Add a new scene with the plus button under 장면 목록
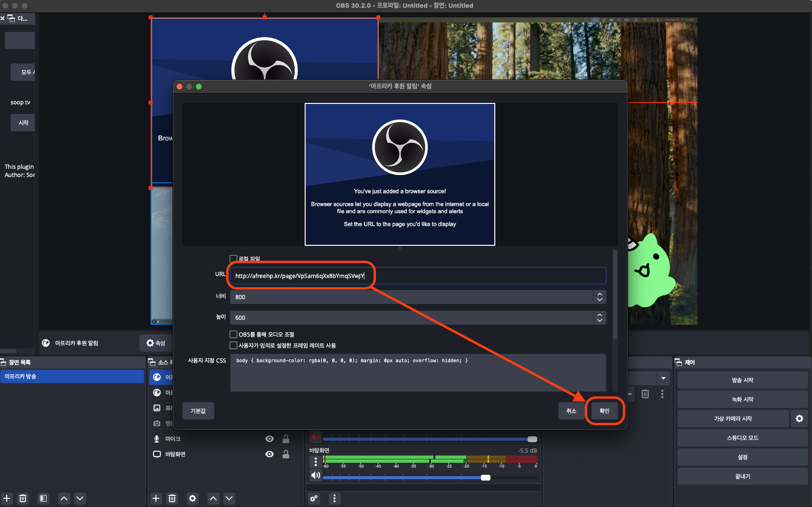This screenshot has width=812, height=507. point(7,498)
